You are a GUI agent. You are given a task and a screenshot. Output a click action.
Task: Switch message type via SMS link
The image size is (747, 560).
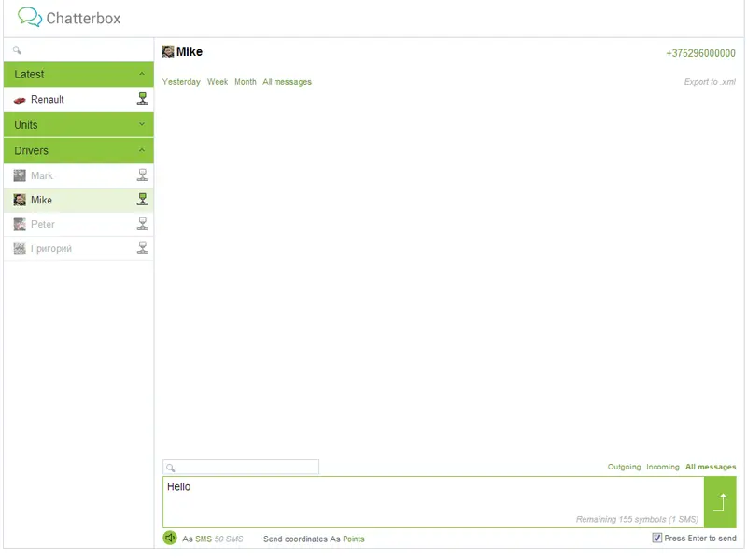pos(204,539)
